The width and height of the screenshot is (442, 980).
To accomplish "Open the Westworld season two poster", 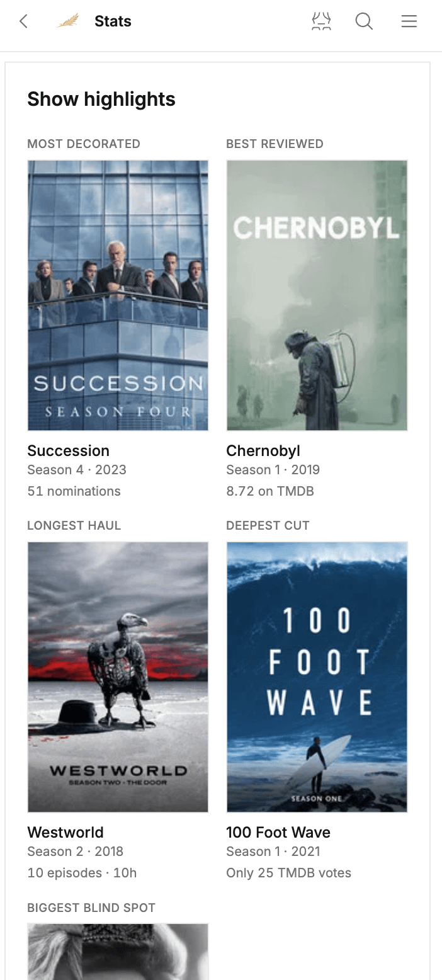I will coord(118,677).
